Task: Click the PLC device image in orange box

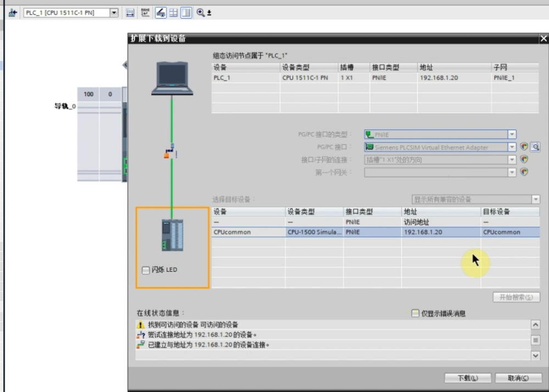Action: tap(172, 235)
